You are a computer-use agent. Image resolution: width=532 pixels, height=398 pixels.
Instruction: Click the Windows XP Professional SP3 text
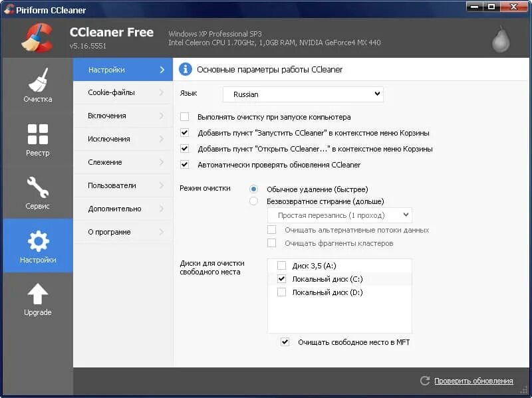pyautogui.click(x=215, y=34)
